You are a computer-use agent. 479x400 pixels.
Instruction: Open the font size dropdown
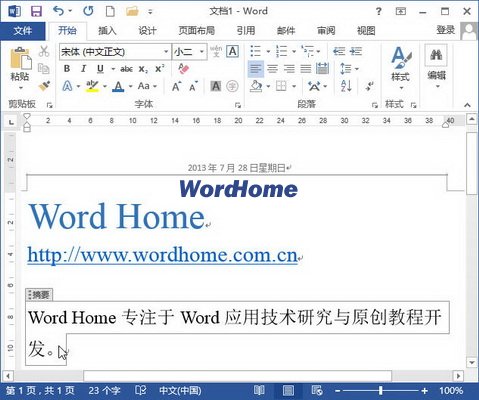click(202, 52)
